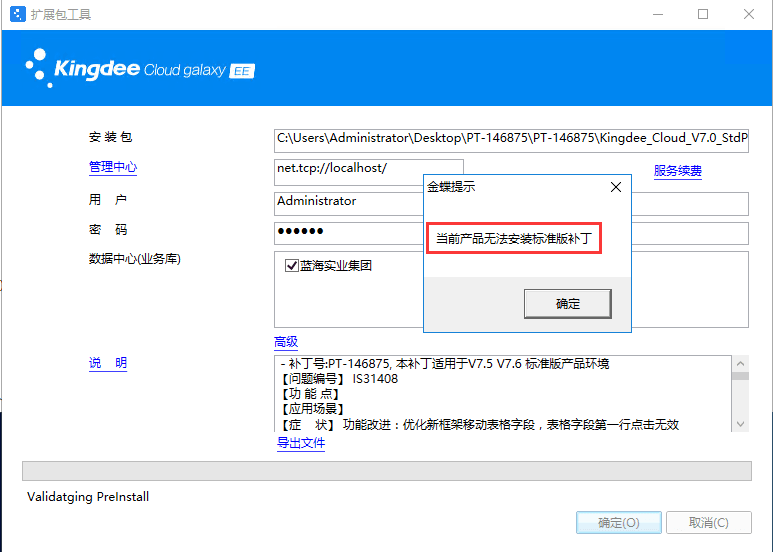The image size is (773, 552).
Task: Toggle the 蓝海实业集团 data center checkbox
Action: [x=292, y=266]
